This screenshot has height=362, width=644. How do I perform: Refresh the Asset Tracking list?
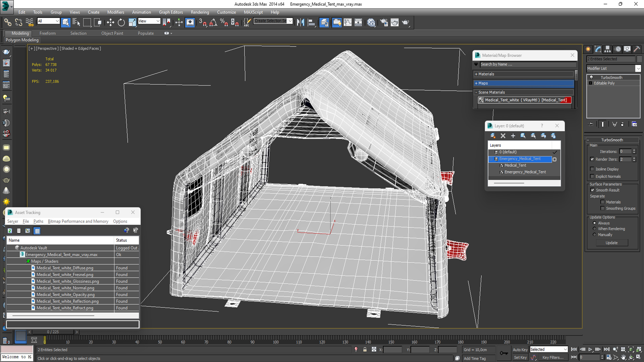(x=10, y=231)
